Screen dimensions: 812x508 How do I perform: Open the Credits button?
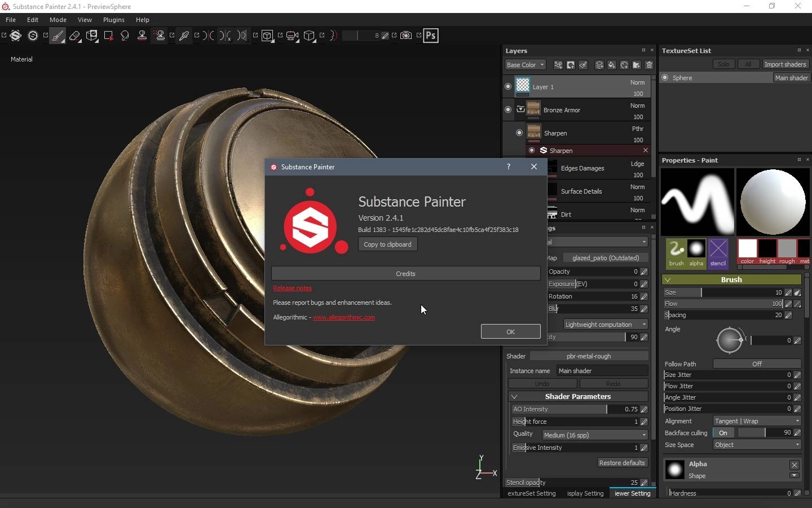coord(405,273)
